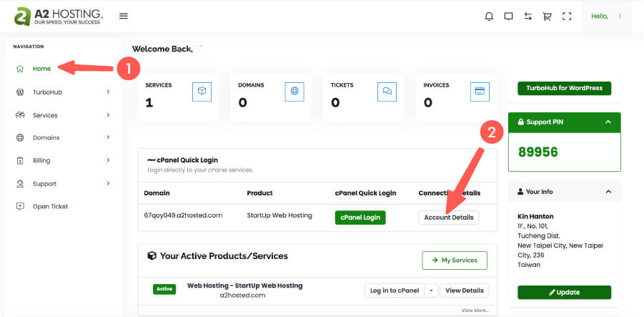Collapse the Support PIN panel
Screen dimensions: 644x317
click(608, 122)
